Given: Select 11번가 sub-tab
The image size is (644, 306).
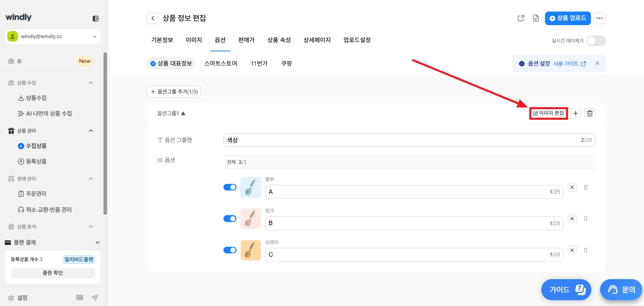Looking at the screenshot, I should coord(259,64).
